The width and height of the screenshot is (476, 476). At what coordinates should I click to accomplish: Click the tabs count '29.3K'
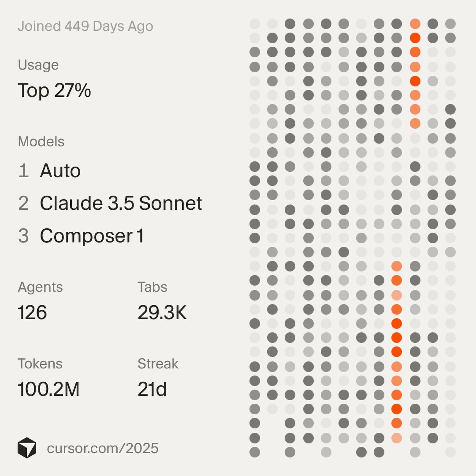coord(162,312)
